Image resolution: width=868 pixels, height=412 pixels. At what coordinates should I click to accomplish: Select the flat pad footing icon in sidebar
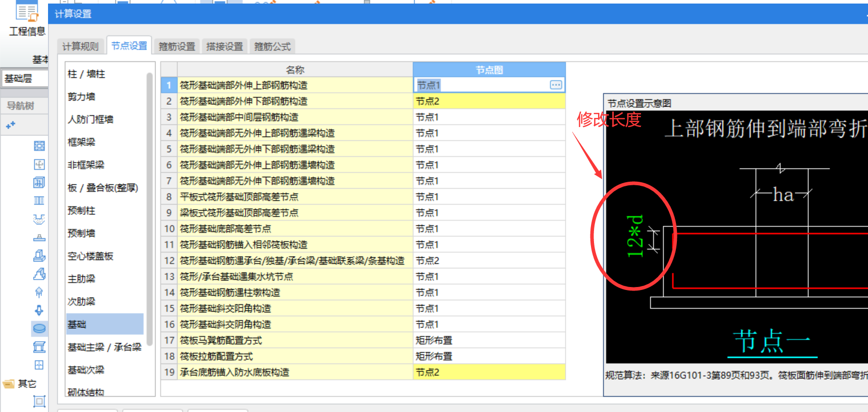pyautogui.click(x=39, y=237)
